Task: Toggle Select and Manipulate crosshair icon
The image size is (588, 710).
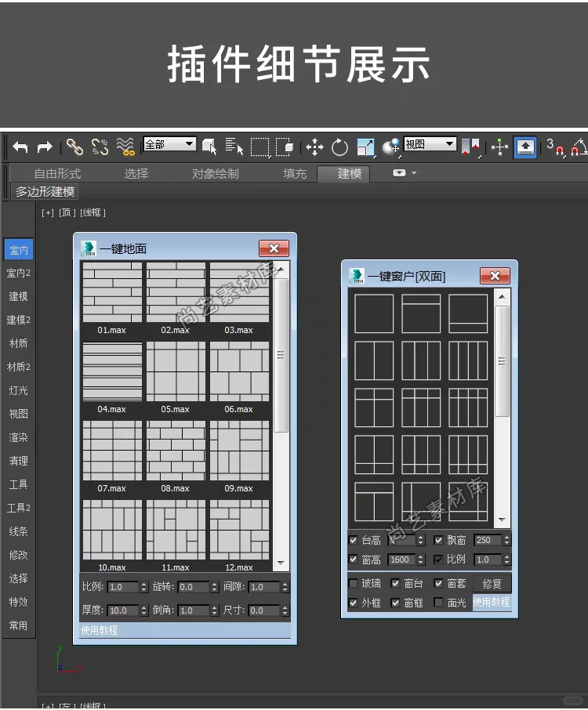Action: point(499,147)
